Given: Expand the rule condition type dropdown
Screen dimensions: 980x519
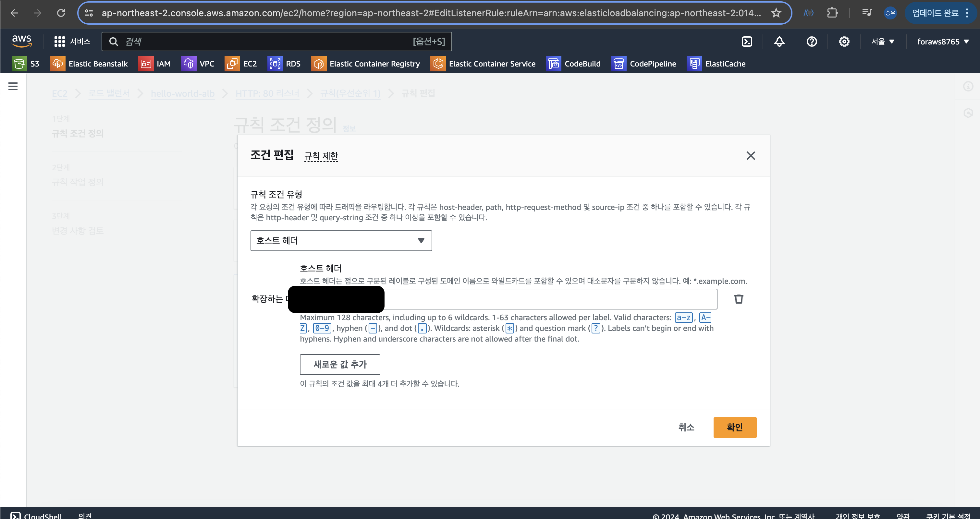Looking at the screenshot, I should tap(341, 240).
